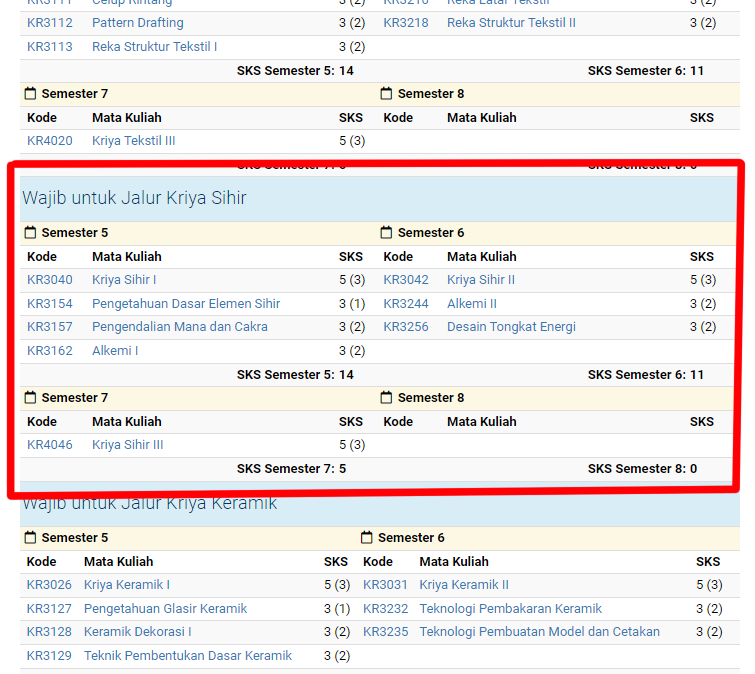Select total text SKS Semester 8: 0
The image size is (755, 674).
[642, 468]
